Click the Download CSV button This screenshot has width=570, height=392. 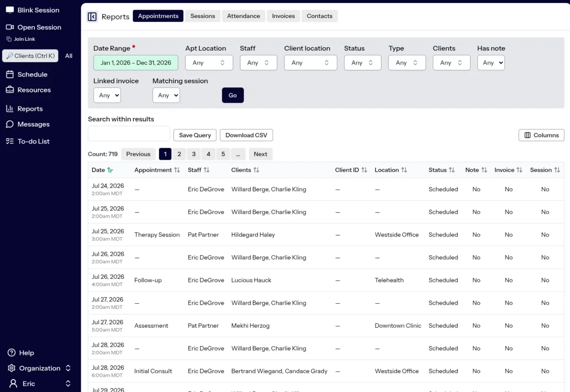click(x=247, y=135)
